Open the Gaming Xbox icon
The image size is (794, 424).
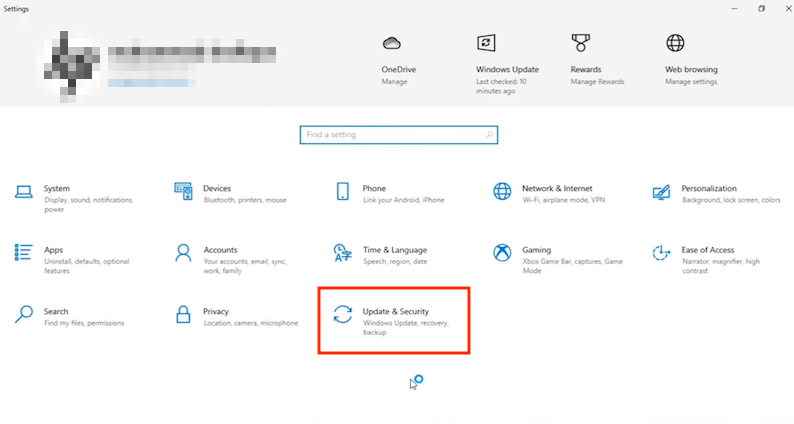coord(502,253)
